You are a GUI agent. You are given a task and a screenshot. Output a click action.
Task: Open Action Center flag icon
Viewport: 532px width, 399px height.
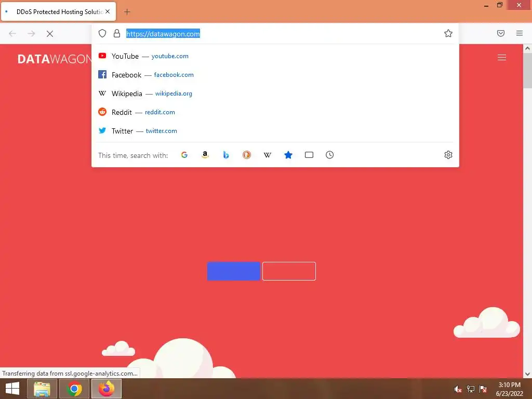pos(483,389)
